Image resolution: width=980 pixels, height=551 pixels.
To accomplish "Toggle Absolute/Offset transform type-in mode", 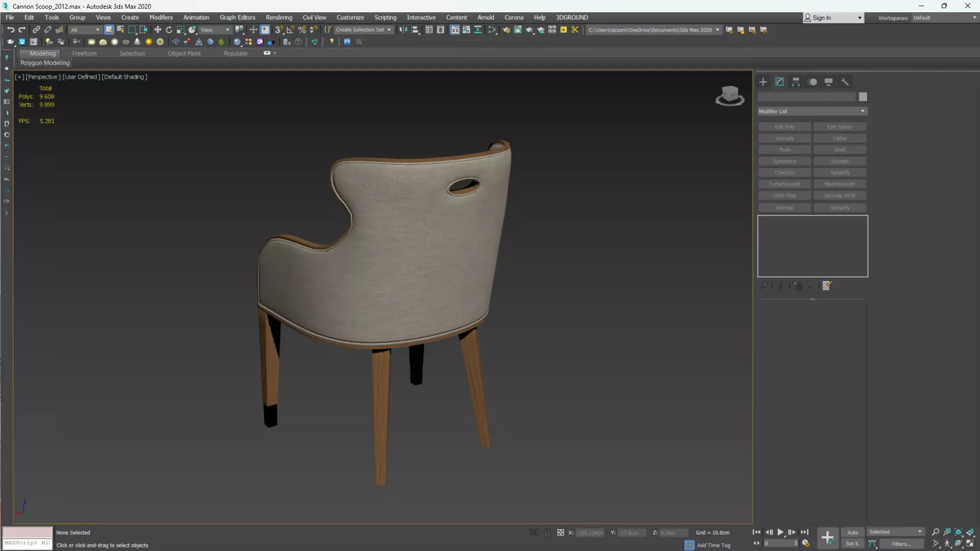I will [x=561, y=533].
